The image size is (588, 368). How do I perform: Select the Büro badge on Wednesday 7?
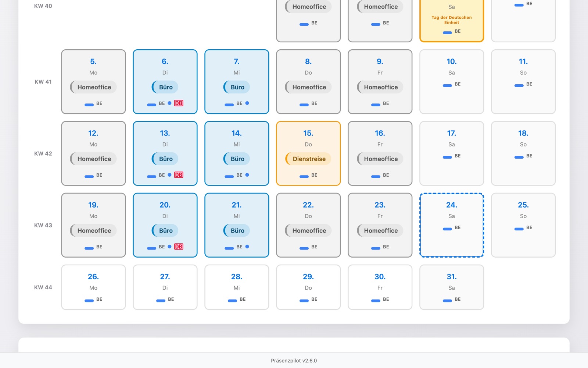[x=237, y=87]
